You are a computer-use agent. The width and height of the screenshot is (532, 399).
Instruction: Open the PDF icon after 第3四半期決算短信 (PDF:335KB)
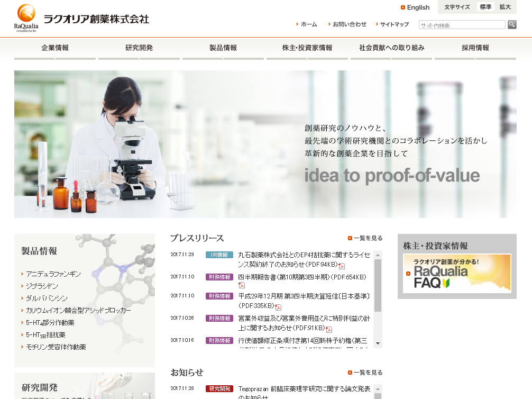[278, 307]
